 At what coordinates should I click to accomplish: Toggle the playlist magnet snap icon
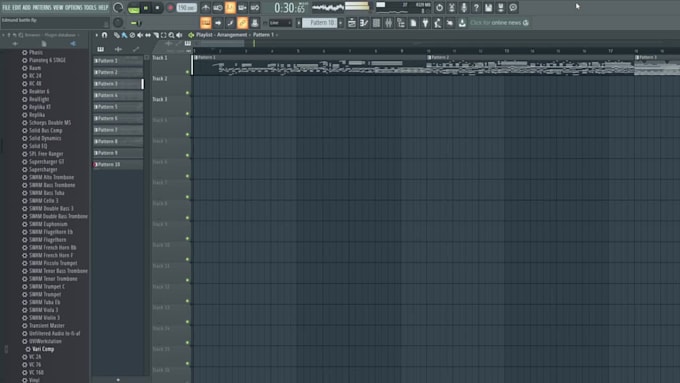[105, 35]
